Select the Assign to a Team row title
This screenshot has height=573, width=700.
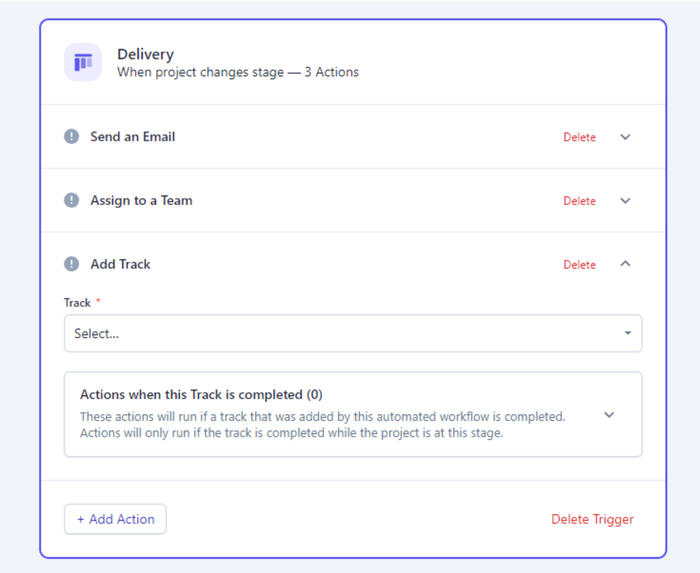pos(141,201)
